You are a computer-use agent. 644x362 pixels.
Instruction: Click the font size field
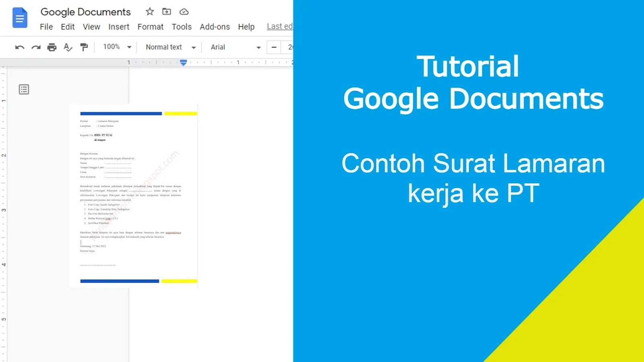click(287, 47)
